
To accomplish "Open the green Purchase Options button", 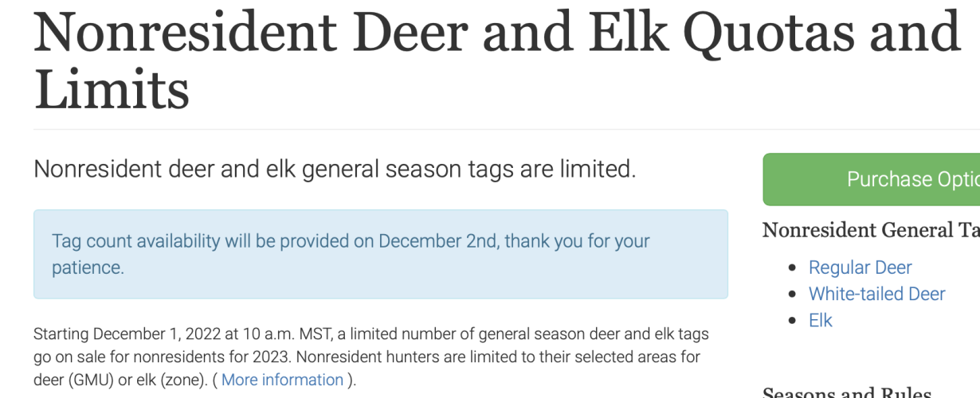I will tap(872, 180).
